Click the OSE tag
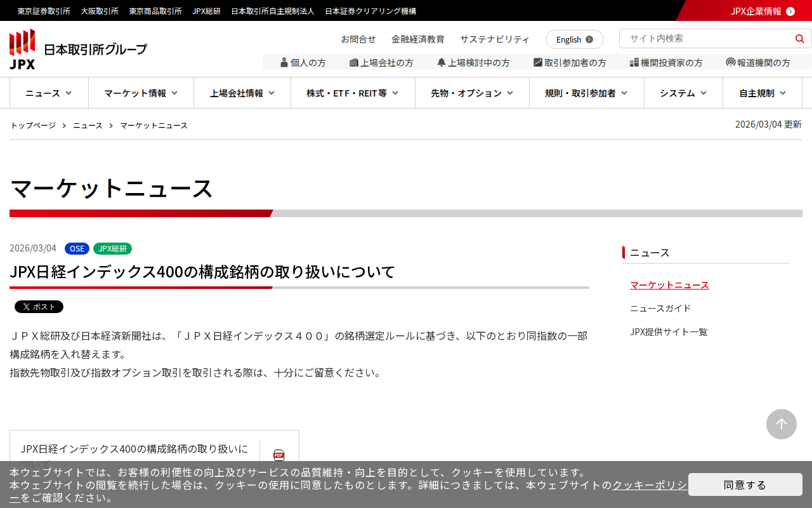 click(77, 248)
